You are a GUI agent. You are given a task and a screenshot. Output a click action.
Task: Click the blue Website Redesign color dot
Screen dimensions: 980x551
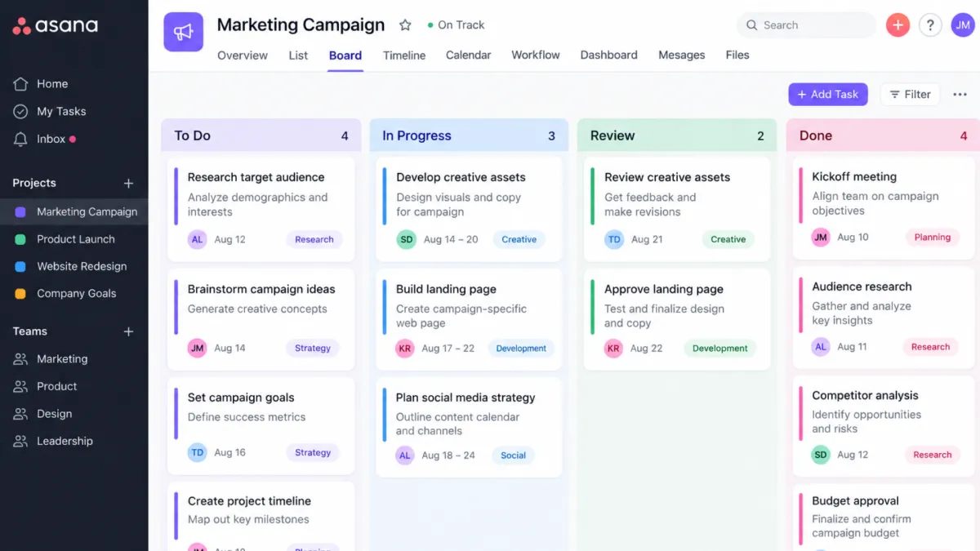point(20,267)
